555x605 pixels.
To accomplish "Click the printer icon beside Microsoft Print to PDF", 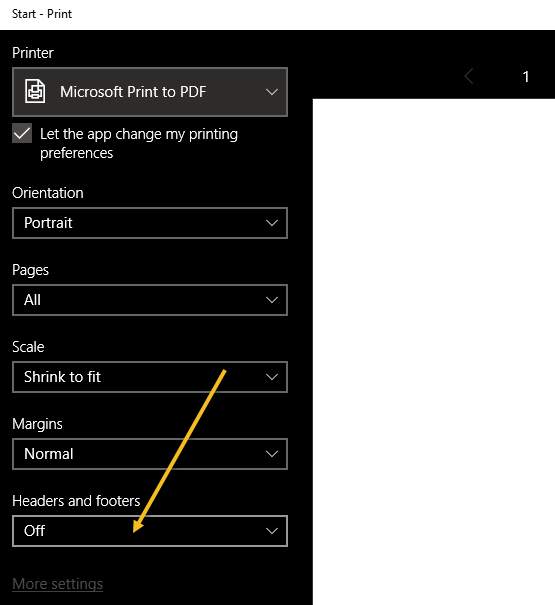I will pyautogui.click(x=35, y=91).
